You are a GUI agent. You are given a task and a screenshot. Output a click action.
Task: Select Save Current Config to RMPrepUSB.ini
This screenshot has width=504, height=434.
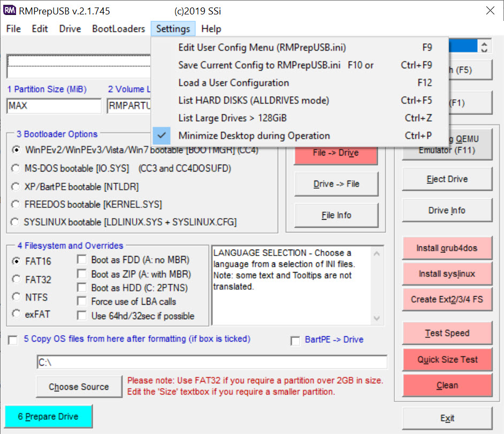tap(300, 65)
